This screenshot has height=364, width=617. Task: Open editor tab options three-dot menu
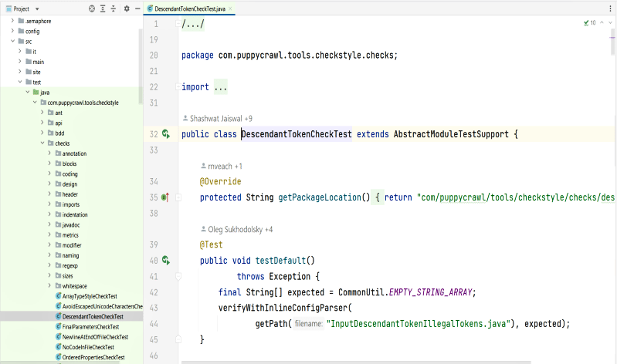pyautogui.click(x=610, y=8)
